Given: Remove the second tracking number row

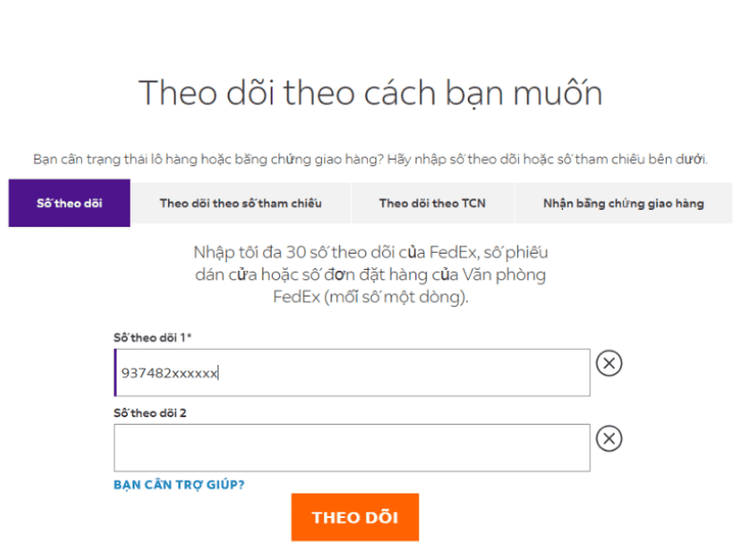Looking at the screenshot, I should click(x=609, y=438).
